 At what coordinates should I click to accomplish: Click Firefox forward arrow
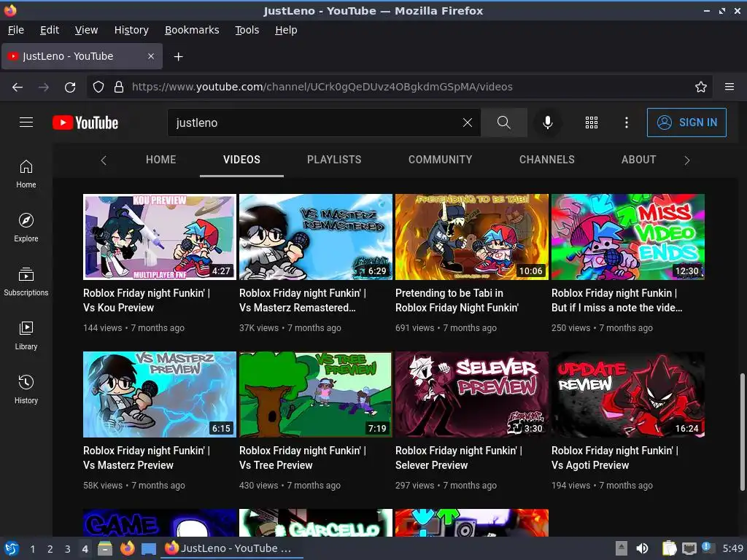click(x=43, y=87)
